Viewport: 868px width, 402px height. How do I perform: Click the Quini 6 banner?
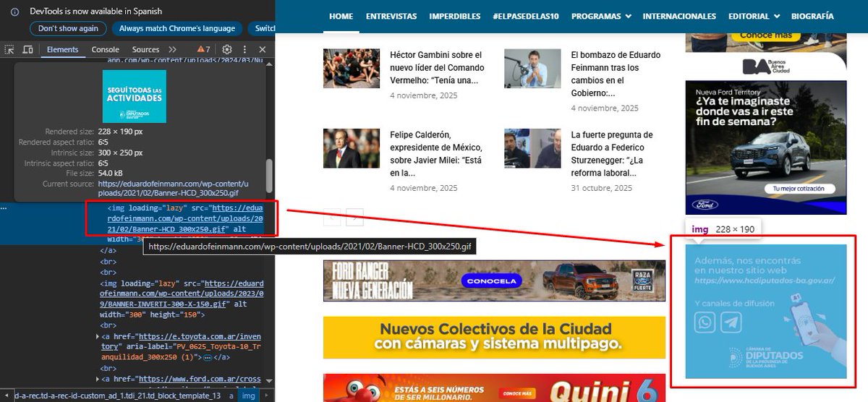tap(494, 388)
